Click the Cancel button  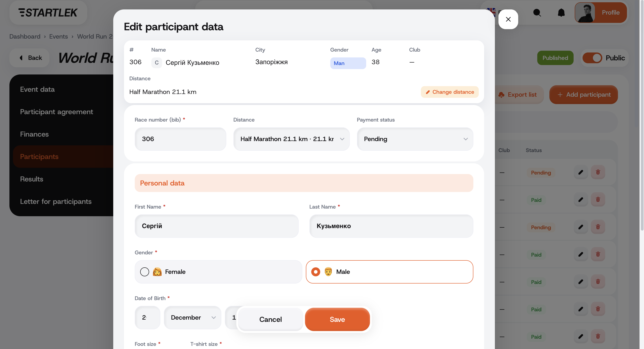click(x=270, y=319)
